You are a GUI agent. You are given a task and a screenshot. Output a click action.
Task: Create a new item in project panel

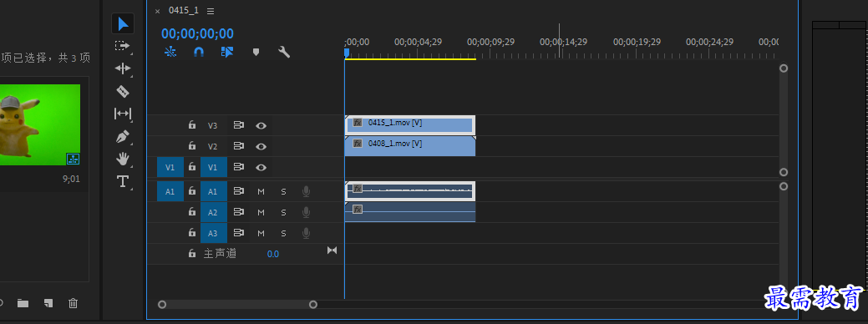tap(48, 303)
